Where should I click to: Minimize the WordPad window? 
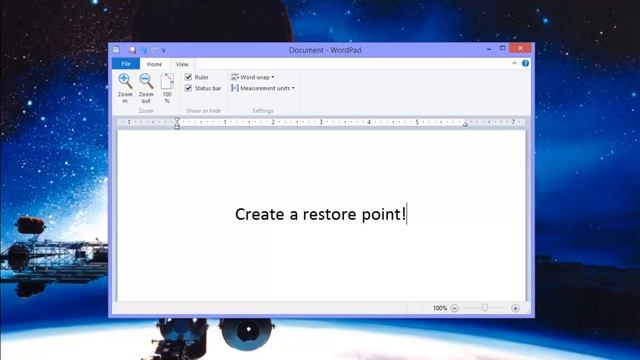[x=489, y=49]
